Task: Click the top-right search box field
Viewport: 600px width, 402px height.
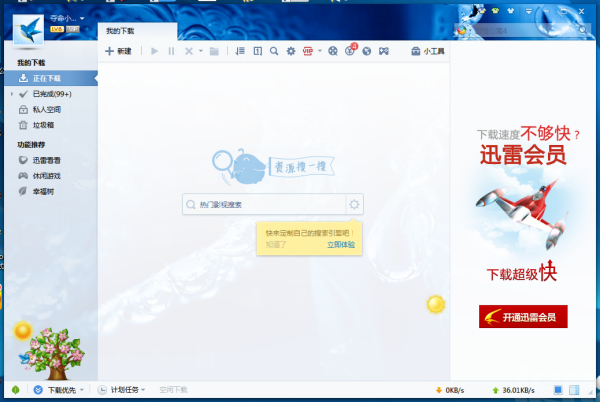Action: click(x=522, y=31)
